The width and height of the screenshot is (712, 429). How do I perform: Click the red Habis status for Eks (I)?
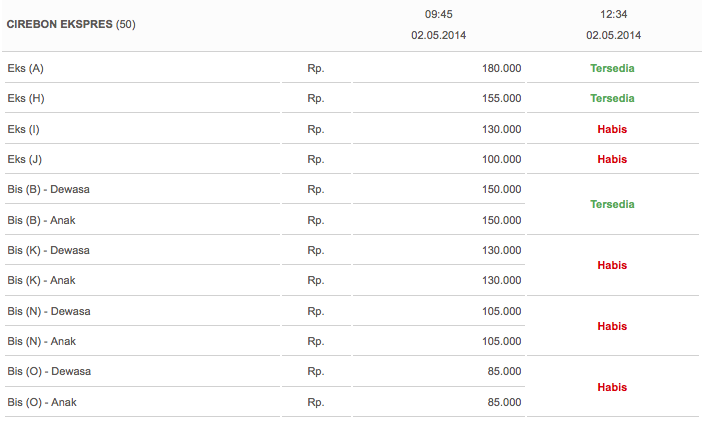coord(612,129)
